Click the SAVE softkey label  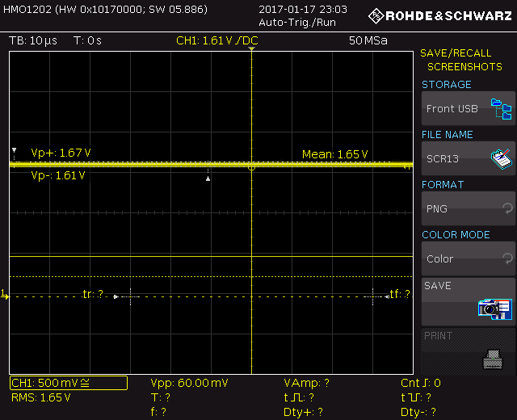pyautogui.click(x=438, y=285)
